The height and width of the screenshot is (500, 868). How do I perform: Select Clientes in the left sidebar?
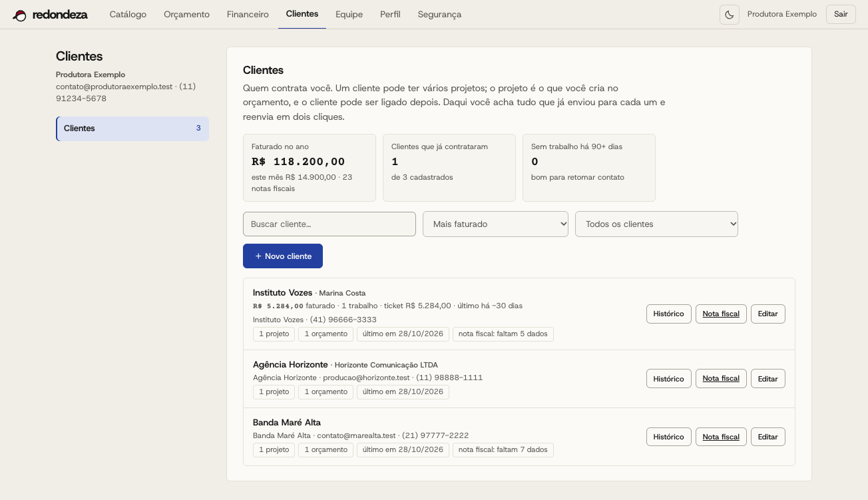click(132, 128)
